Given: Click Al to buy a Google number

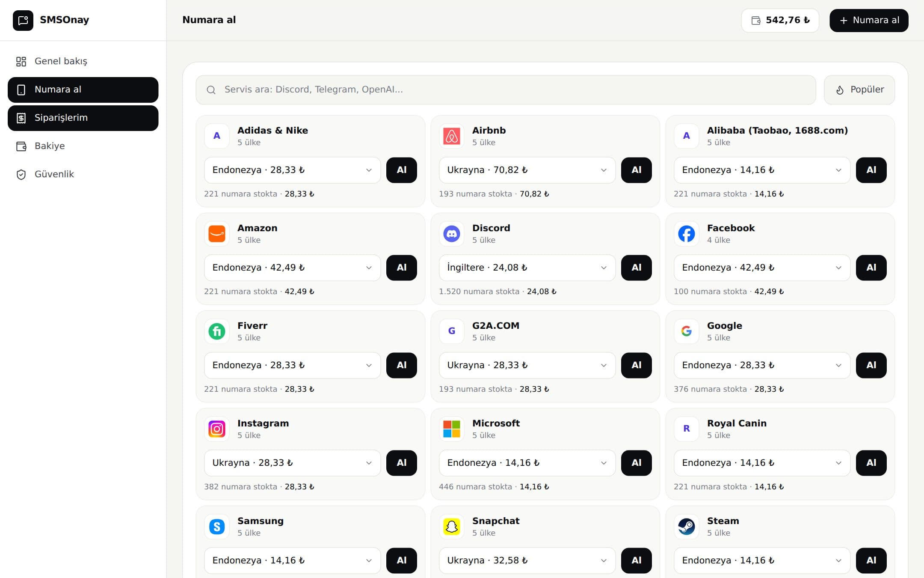Looking at the screenshot, I should pos(871,365).
